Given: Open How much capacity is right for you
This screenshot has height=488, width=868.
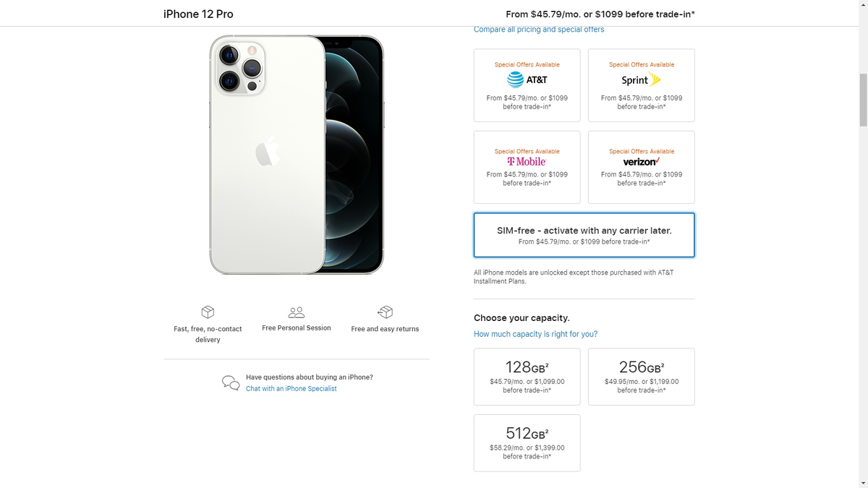Looking at the screenshot, I should coord(535,333).
